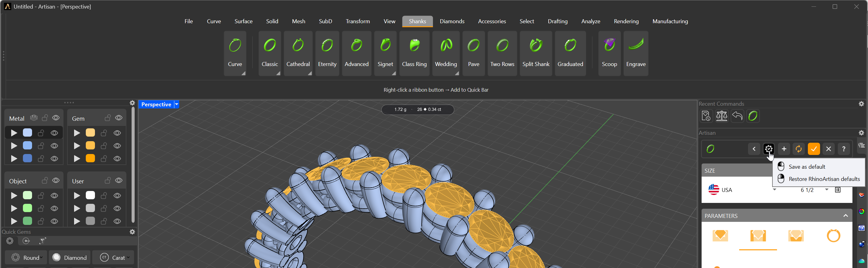Pick the light green Object layer swatch
The width and height of the screenshot is (868, 268).
27,196
